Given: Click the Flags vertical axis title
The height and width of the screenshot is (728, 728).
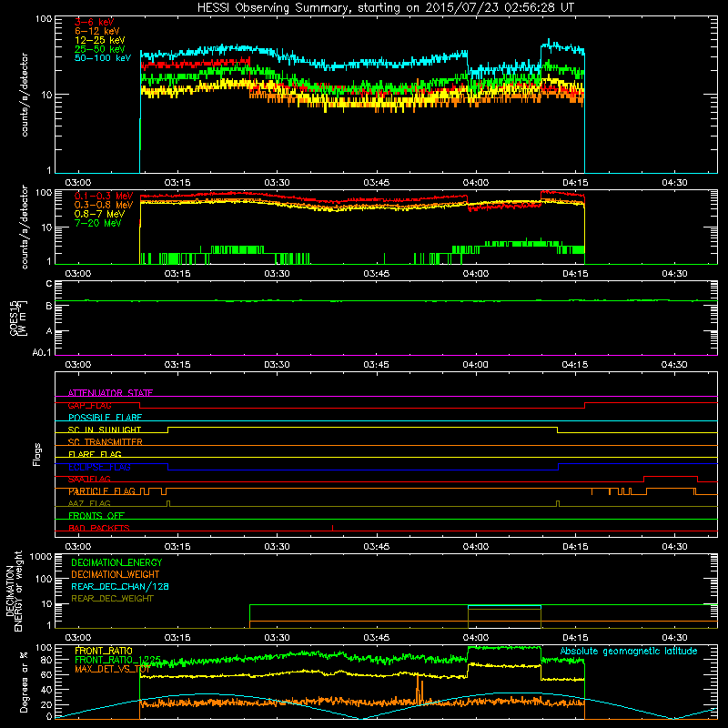Looking at the screenshot, I should click(x=37, y=454).
